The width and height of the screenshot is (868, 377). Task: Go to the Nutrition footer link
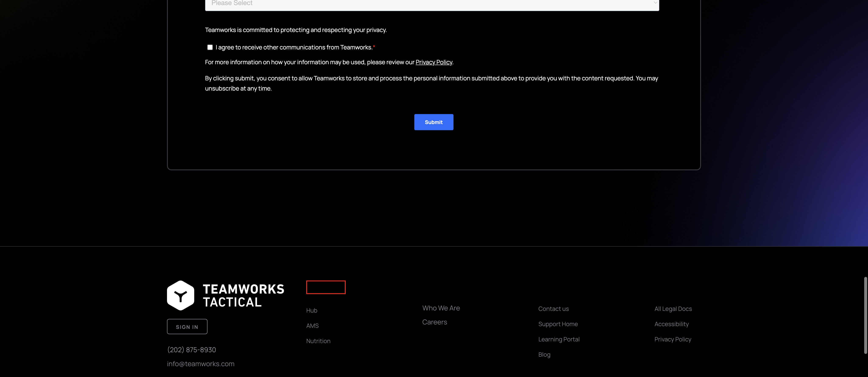(318, 341)
